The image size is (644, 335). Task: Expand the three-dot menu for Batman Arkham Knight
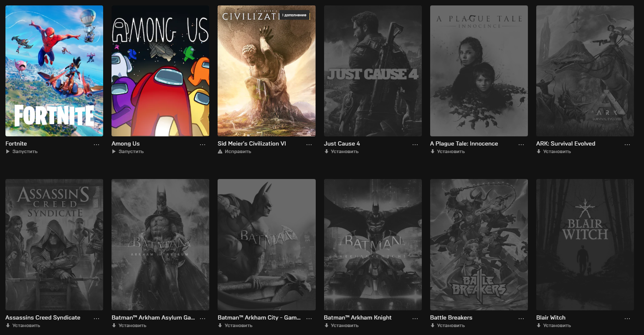(415, 318)
